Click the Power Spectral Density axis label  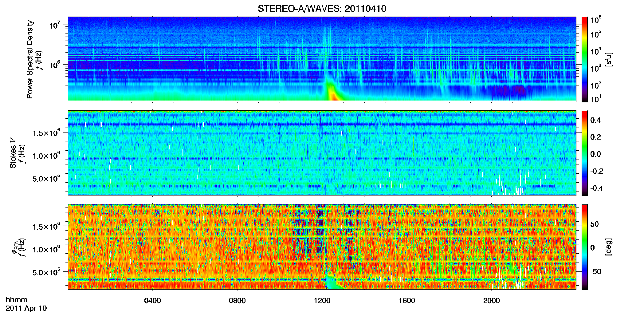[30, 59]
